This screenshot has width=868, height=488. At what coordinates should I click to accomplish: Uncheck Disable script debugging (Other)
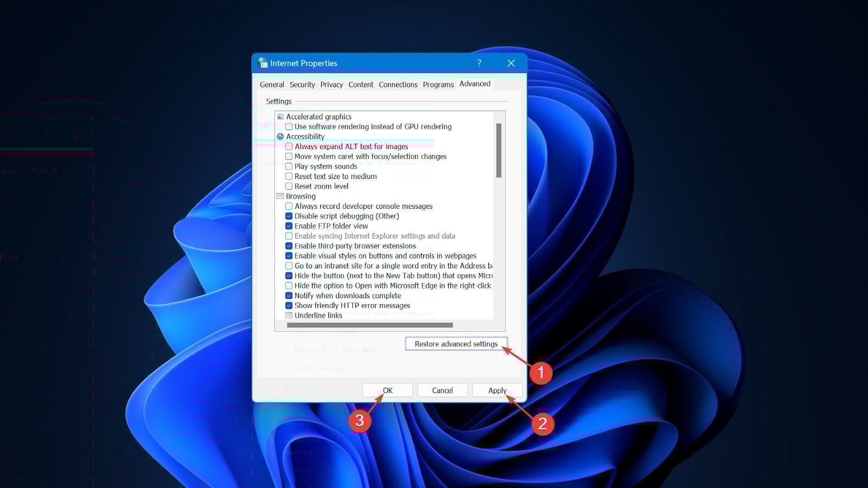coord(289,216)
